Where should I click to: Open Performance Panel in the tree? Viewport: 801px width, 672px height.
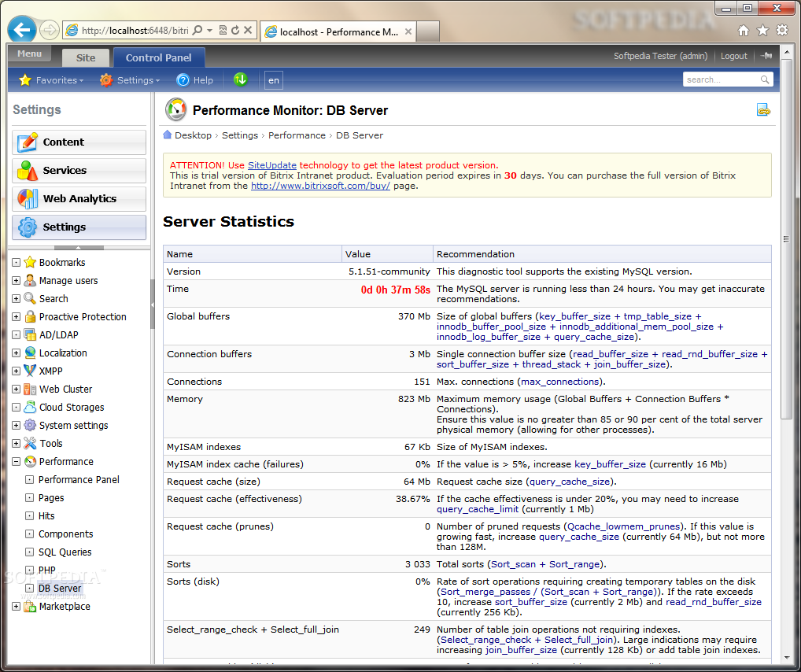[79, 480]
